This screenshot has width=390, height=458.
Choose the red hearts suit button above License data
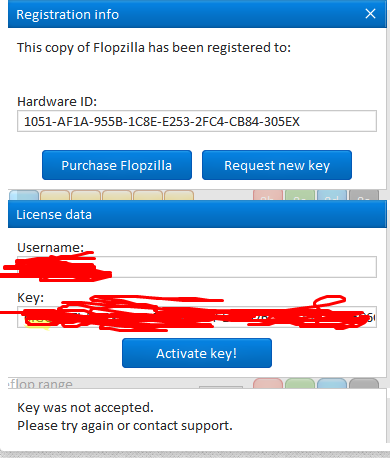pos(268,195)
